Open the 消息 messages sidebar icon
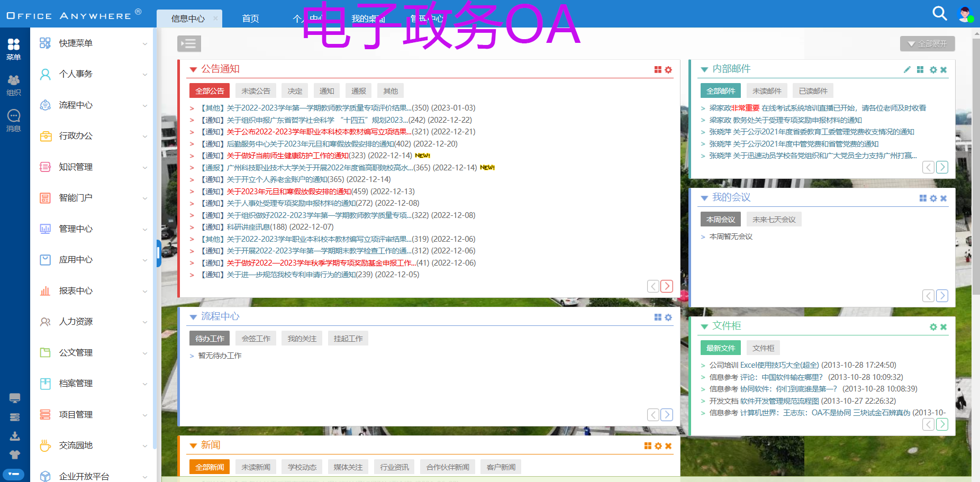The height and width of the screenshot is (482, 980). pyautogui.click(x=14, y=120)
